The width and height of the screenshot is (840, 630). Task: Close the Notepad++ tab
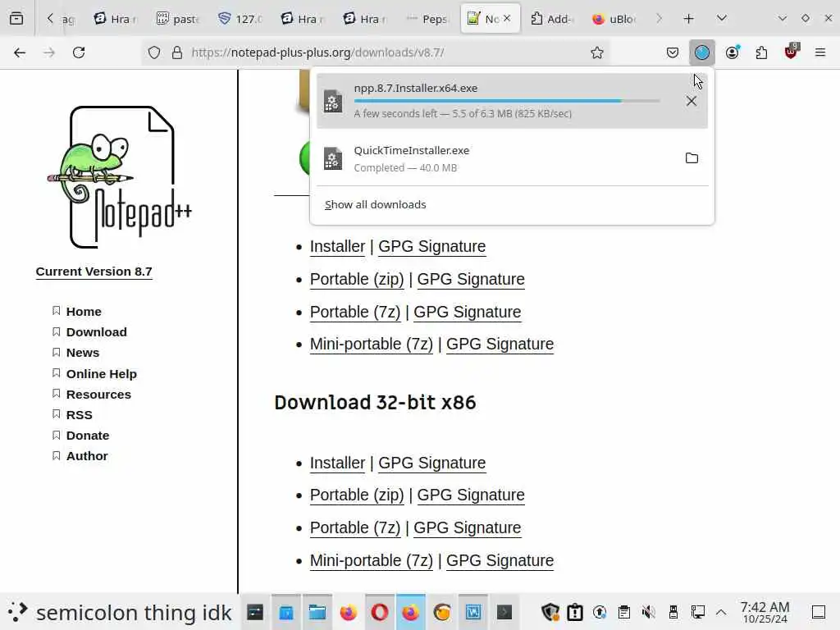[x=507, y=19]
